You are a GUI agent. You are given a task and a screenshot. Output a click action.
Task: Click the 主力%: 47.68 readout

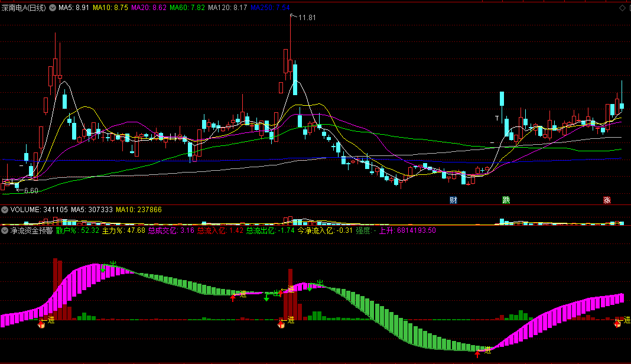pos(123,230)
